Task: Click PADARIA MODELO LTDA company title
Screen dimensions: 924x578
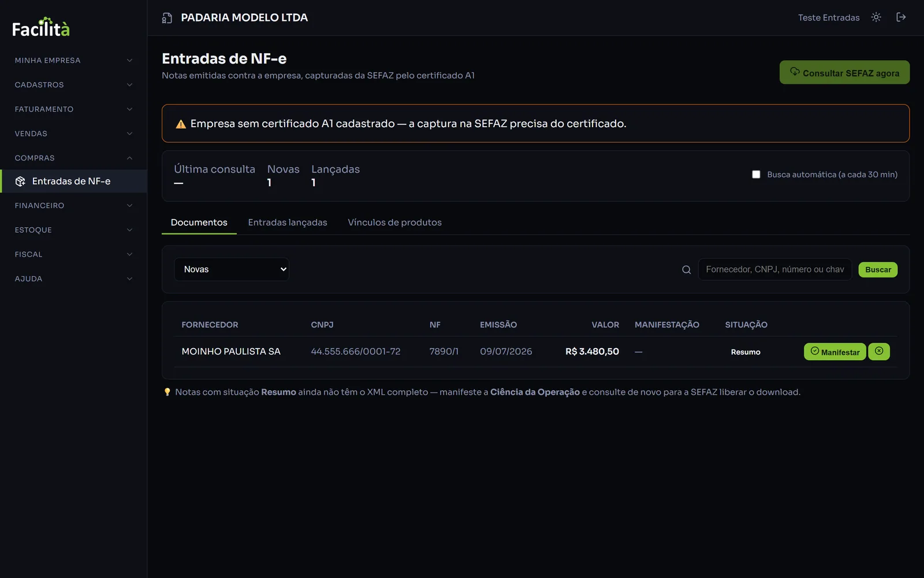Action: [244, 18]
